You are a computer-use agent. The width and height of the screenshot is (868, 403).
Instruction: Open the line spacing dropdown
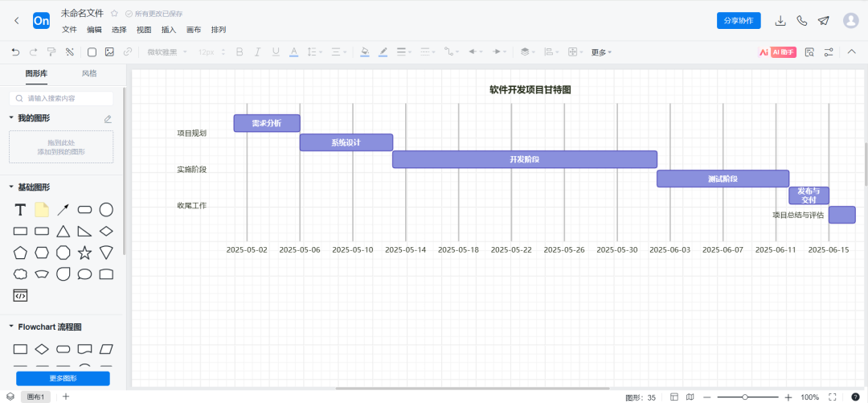[314, 52]
